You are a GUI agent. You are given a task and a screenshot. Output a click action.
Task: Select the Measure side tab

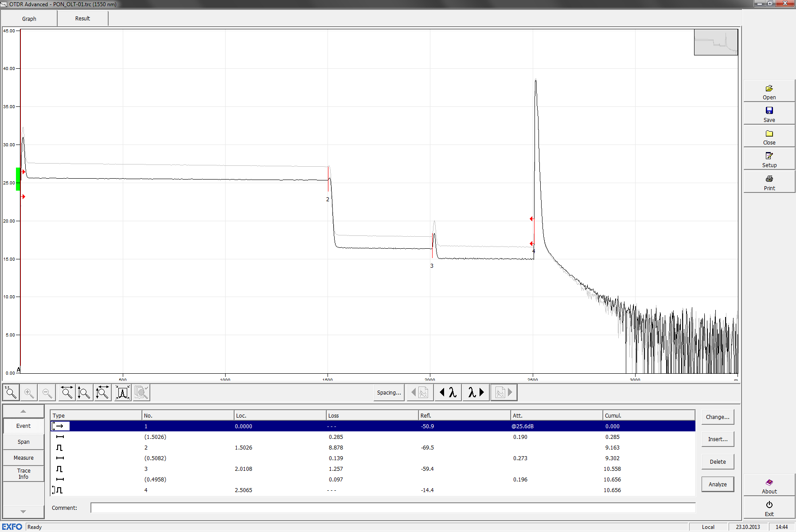[23, 458]
